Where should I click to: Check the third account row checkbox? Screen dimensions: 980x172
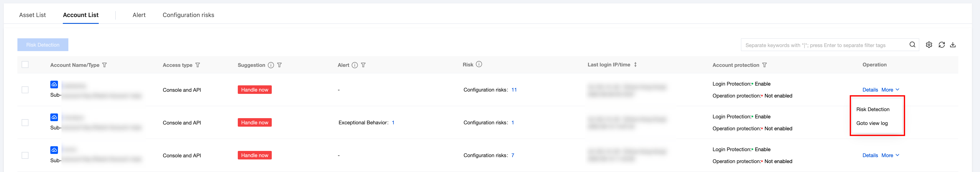coord(25,155)
